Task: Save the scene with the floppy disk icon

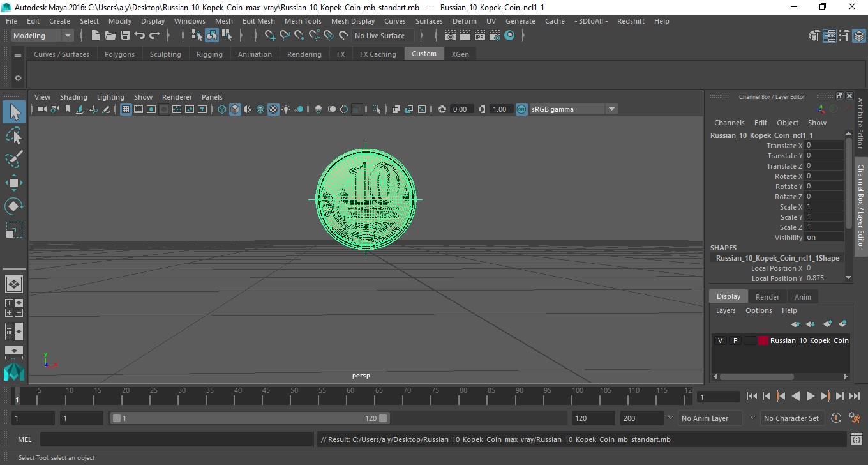Action: coord(125,36)
